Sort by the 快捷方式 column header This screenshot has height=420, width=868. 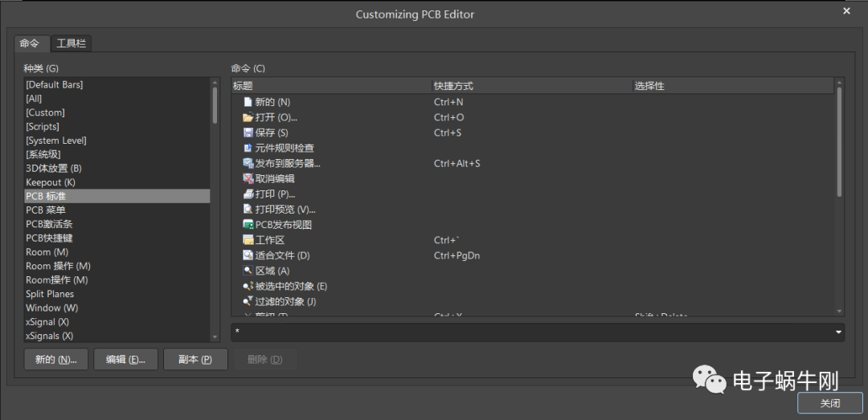point(533,86)
